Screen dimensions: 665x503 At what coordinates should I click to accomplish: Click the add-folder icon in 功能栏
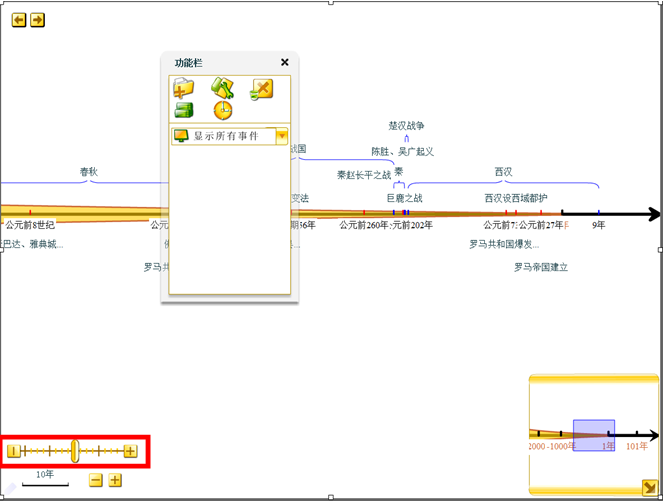(x=184, y=89)
